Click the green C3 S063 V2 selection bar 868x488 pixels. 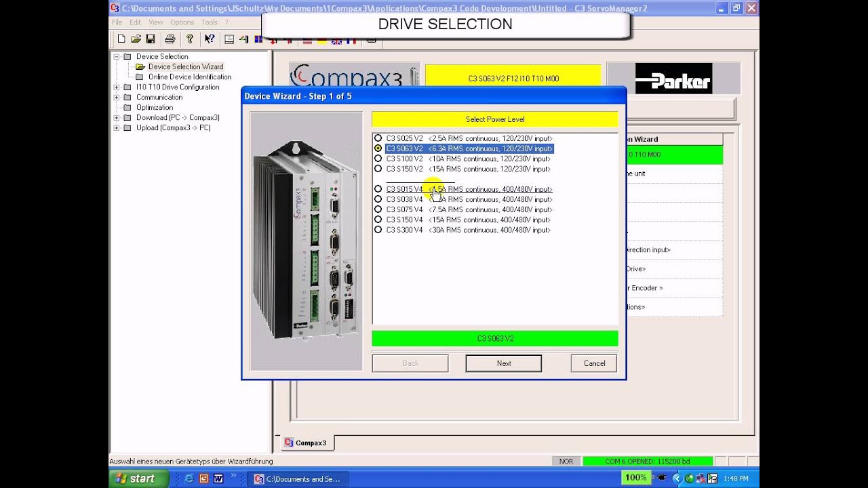point(495,338)
